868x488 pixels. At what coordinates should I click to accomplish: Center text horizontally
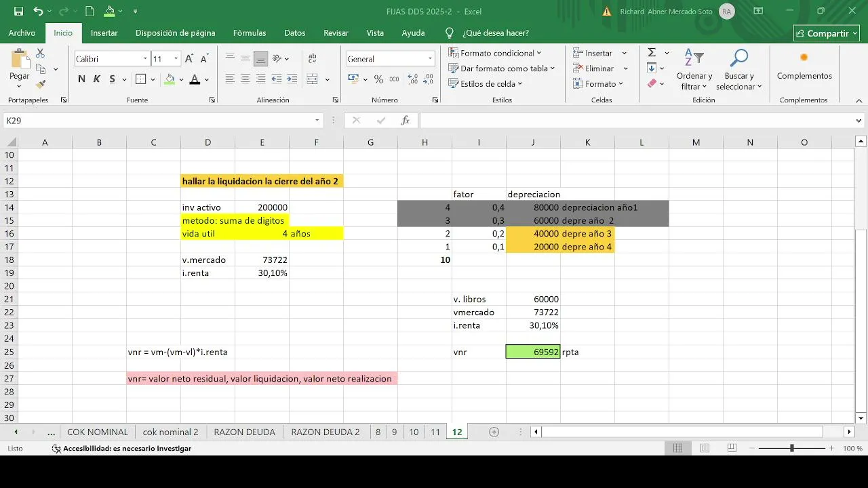pos(245,79)
